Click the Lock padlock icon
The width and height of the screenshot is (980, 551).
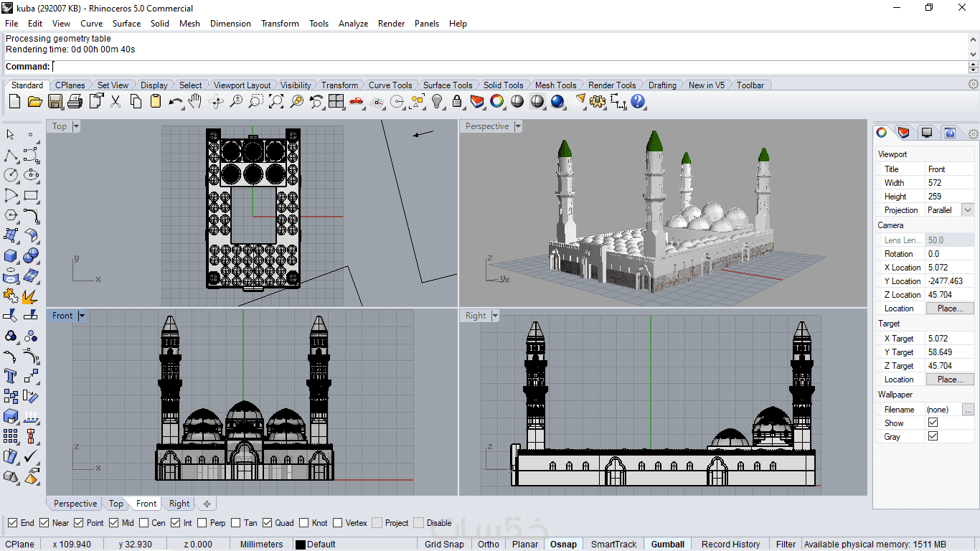[457, 102]
